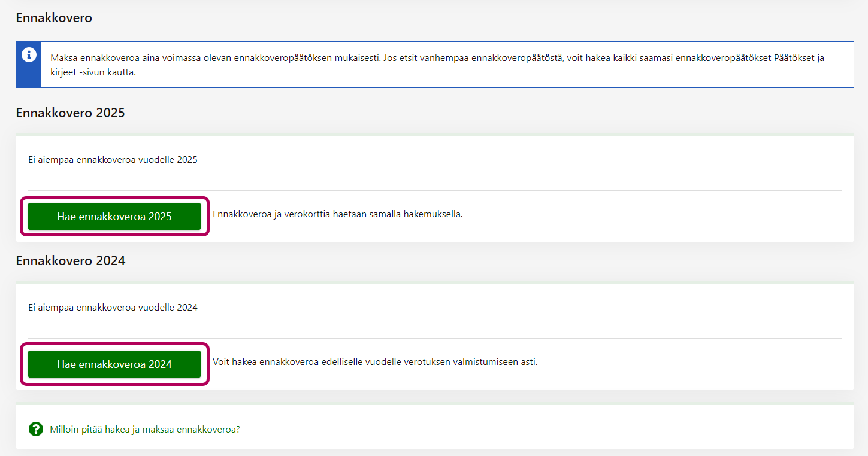
Task: Click the Ei aiempaa ennakkoveroa vuodelle 2025 text
Action: 113,160
